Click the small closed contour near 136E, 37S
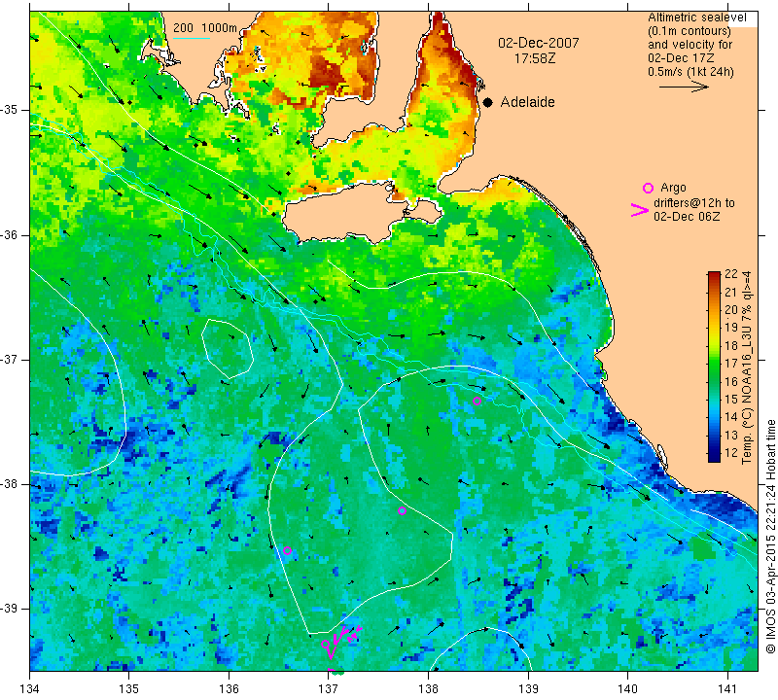This screenshot has width=778, height=700. pyautogui.click(x=228, y=349)
